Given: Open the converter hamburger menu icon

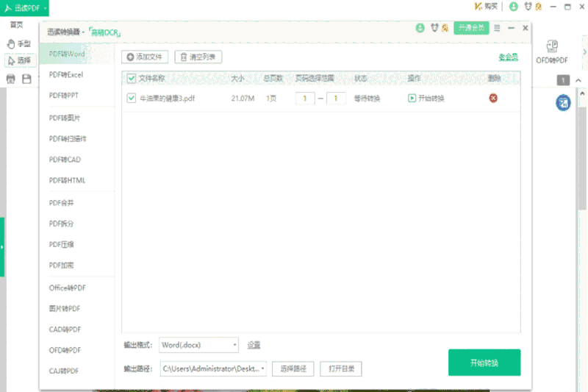Looking at the screenshot, I should click(497, 28).
